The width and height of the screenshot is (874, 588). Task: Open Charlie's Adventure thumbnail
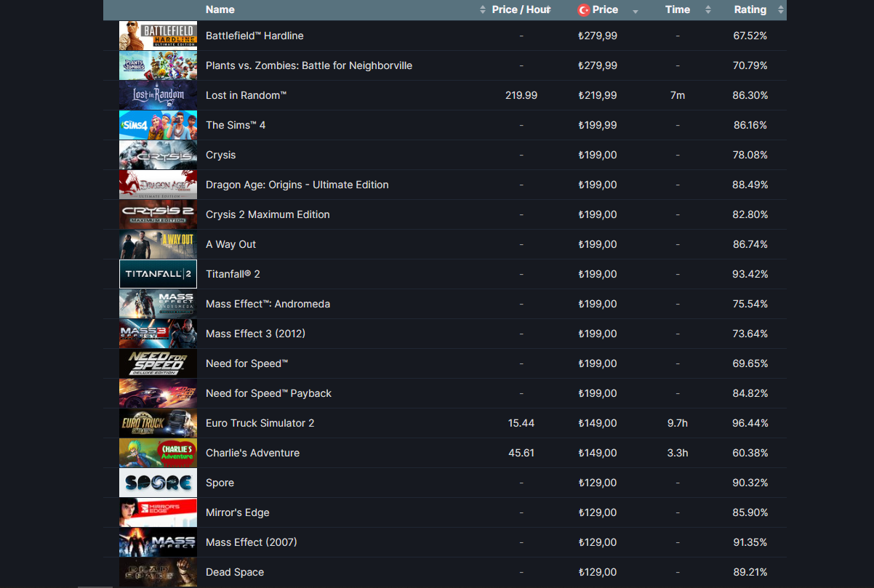click(x=158, y=453)
